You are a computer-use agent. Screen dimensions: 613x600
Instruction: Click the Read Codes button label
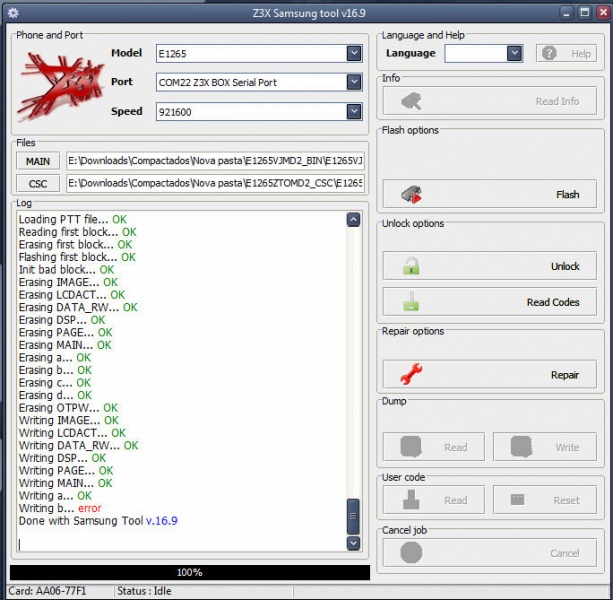553,302
